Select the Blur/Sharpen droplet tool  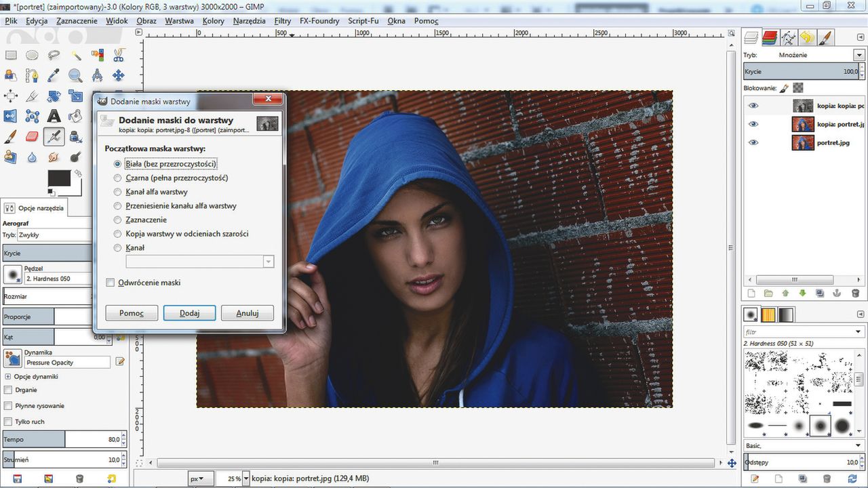coord(32,157)
